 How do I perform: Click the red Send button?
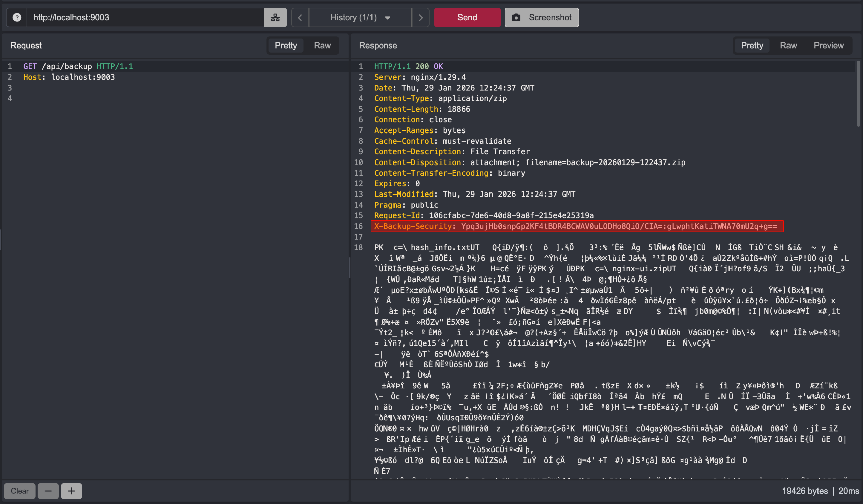click(x=467, y=18)
